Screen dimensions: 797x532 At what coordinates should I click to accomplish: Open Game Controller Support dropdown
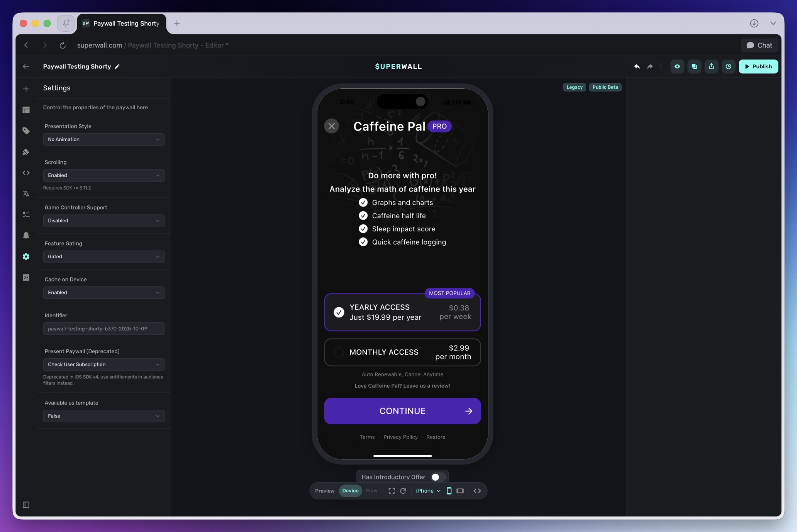tap(104, 220)
